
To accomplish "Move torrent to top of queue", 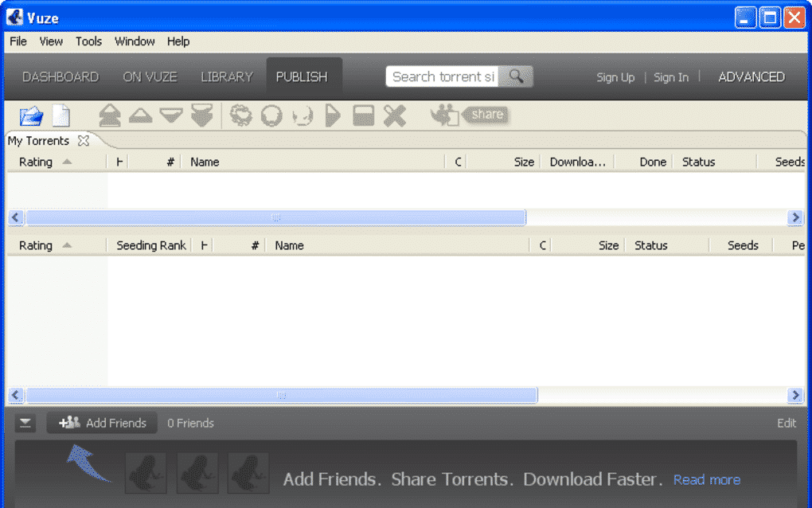I will coord(110,116).
